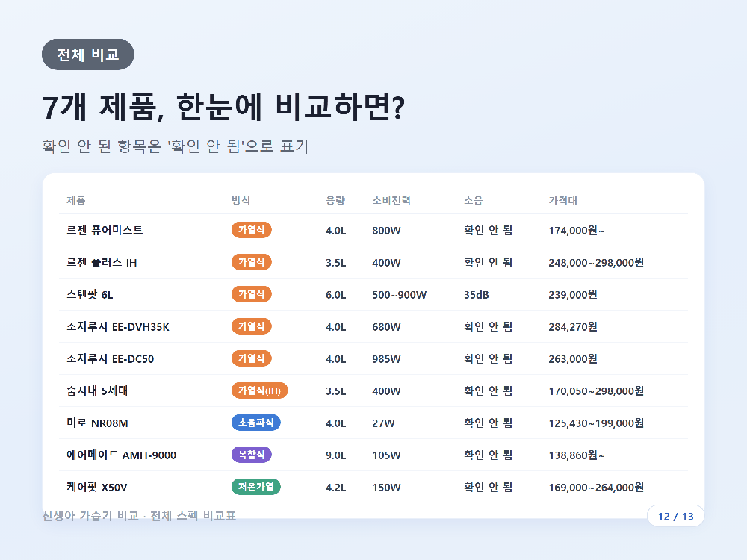Click the product name 조지루시 EE-DC50
The image size is (747, 560).
click(x=110, y=358)
